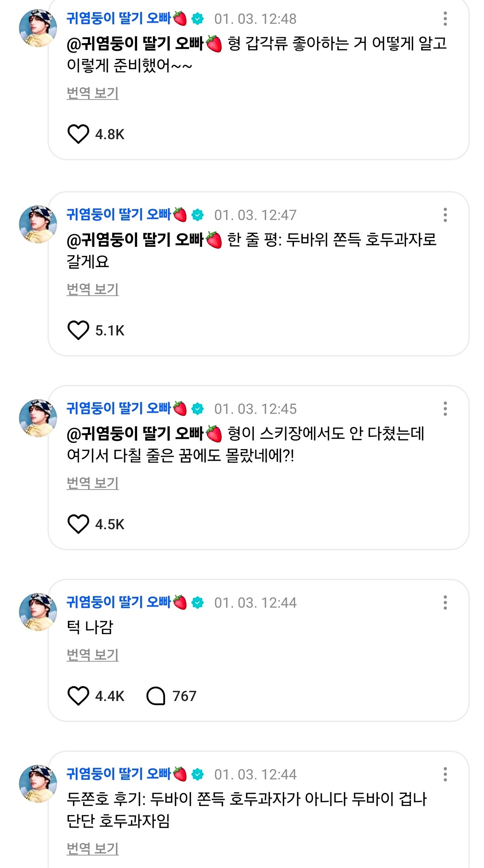Click 번역 보기 under the 12:48 post
Image resolution: width=484 pixels, height=868 pixels.
pyautogui.click(x=92, y=93)
